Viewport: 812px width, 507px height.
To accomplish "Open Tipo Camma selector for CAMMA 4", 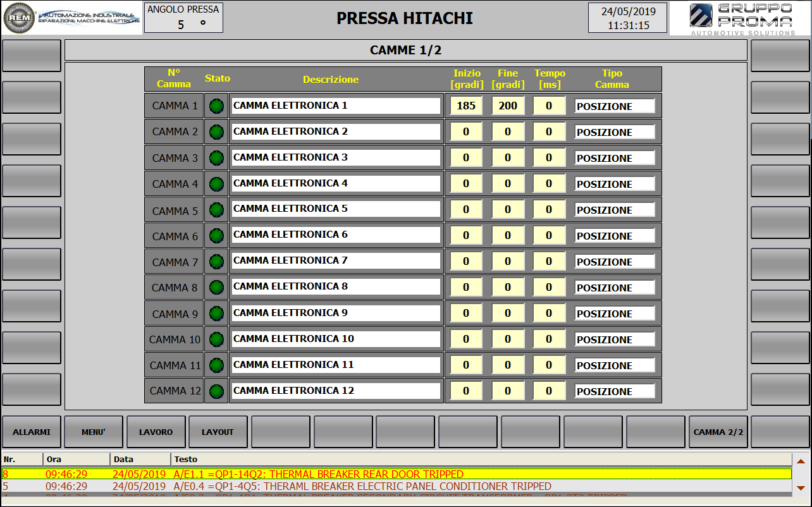I will point(615,184).
